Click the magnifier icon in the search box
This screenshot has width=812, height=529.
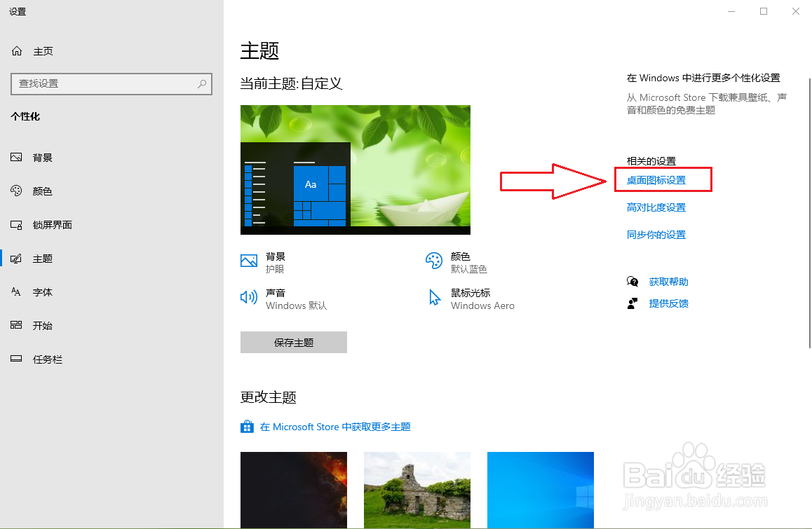202,83
